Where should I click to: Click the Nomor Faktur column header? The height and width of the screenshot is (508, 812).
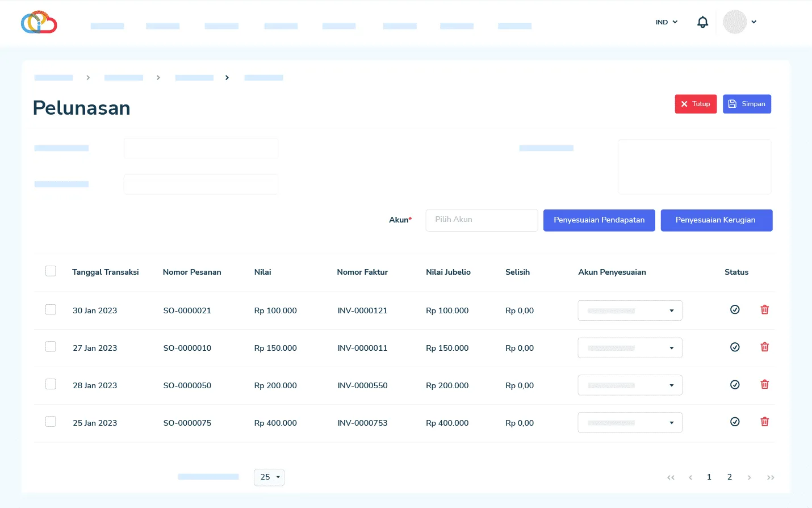[x=362, y=272]
